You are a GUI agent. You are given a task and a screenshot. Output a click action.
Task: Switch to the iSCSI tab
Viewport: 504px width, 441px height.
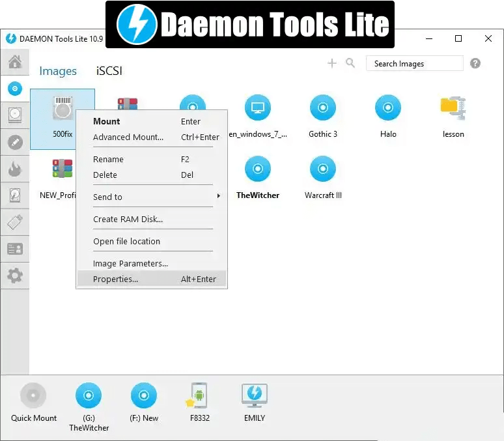109,71
